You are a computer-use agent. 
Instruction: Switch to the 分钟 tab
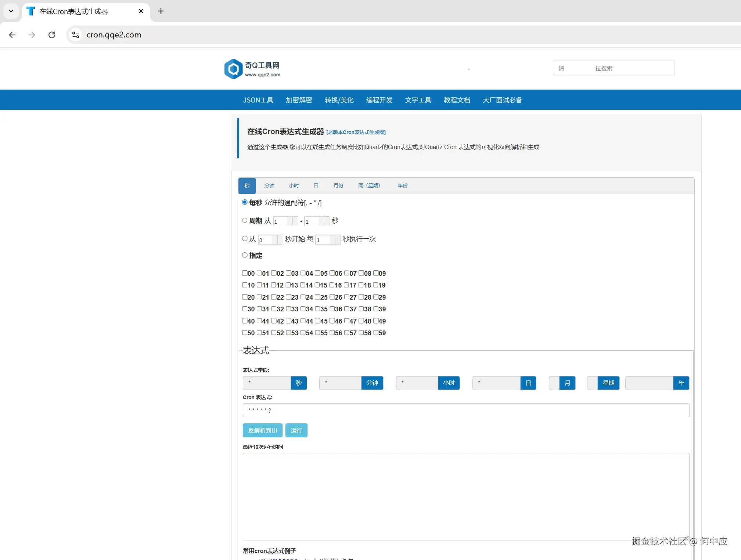[x=269, y=185]
